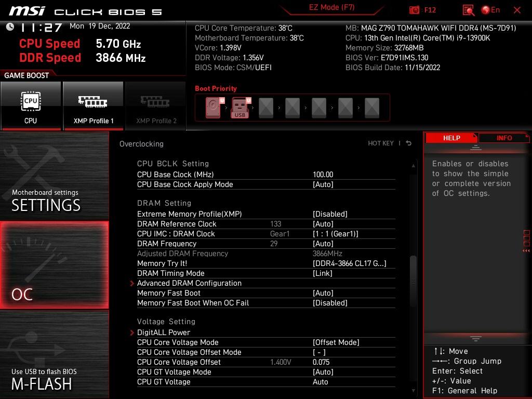Click the back arrow icon beside HOT KEY
The width and height of the screenshot is (532, 399).
point(409,143)
